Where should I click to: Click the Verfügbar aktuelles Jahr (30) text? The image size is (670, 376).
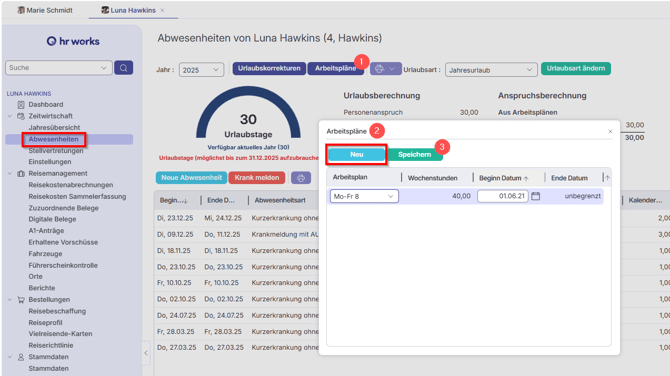tap(248, 147)
